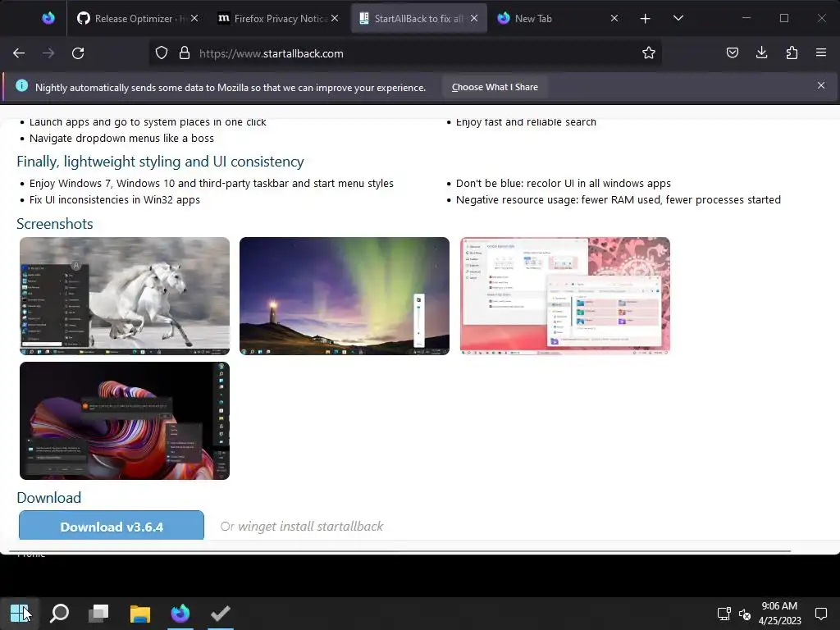This screenshot has width=840, height=630.
Task: Open the network status tray icon
Action: pyautogui.click(x=724, y=614)
